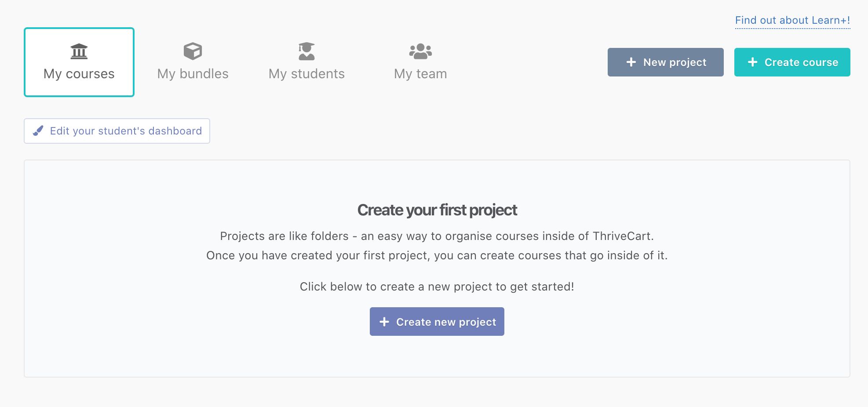Open the My students tab

(x=306, y=74)
